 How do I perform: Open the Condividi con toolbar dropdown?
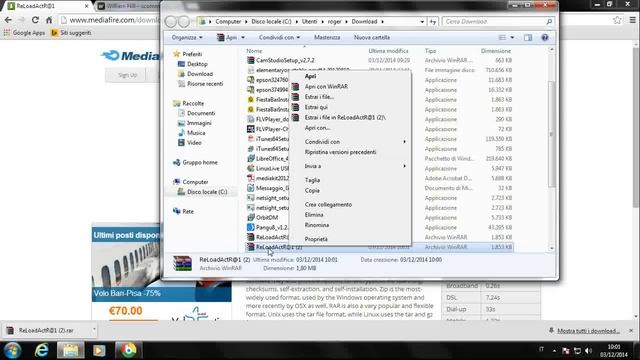279,38
